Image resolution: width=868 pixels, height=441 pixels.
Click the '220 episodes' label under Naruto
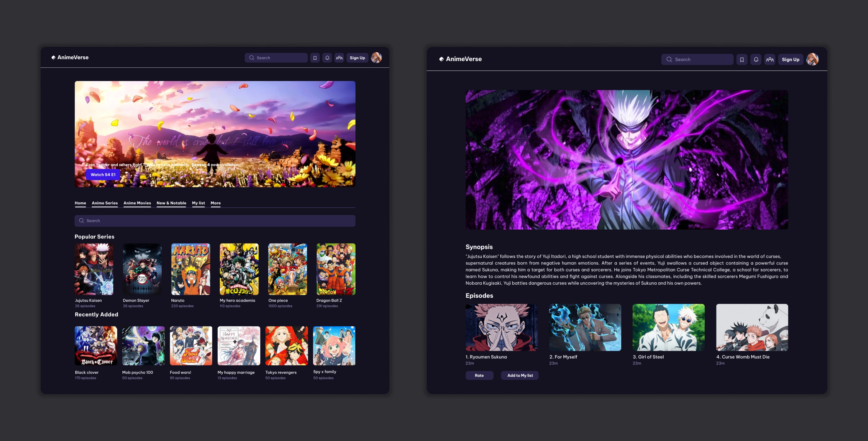pyautogui.click(x=182, y=306)
